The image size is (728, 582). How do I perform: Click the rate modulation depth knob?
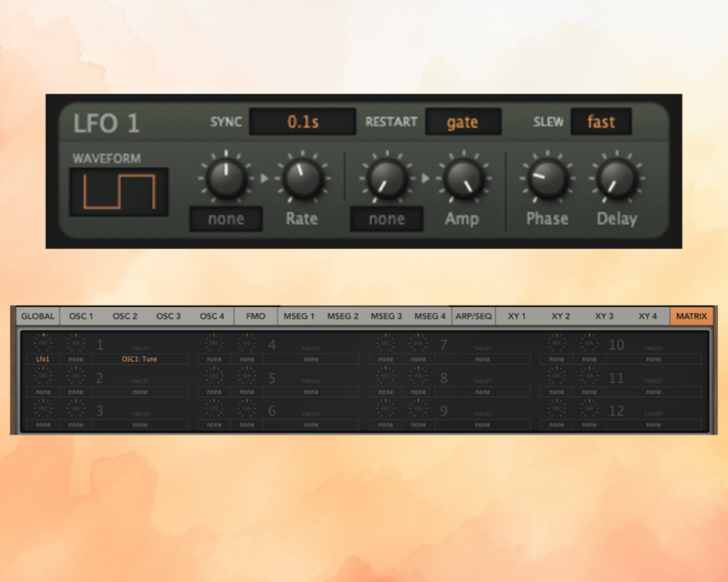[x=226, y=178]
